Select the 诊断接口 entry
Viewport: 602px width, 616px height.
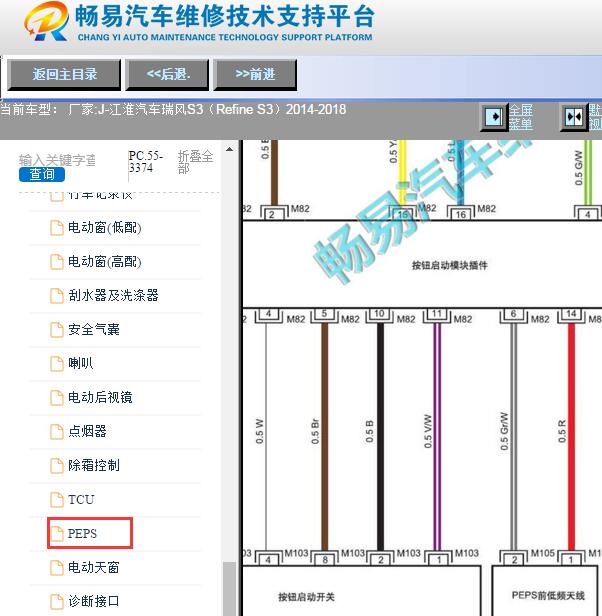[x=94, y=601]
